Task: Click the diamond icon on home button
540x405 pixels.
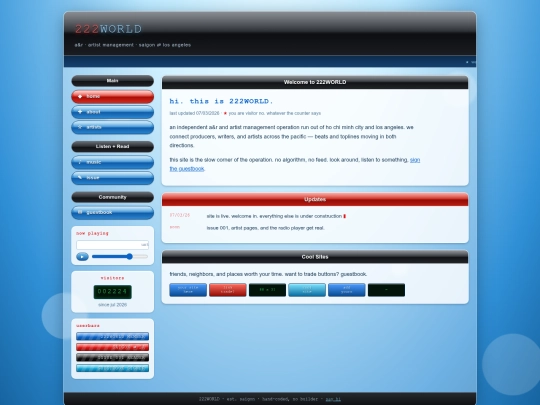Action: pos(80,96)
